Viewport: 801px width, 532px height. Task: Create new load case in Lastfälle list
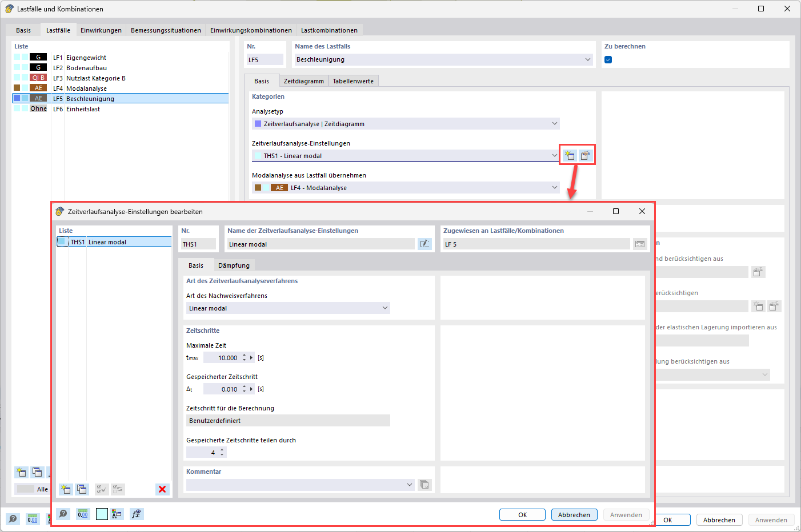pos(21,472)
